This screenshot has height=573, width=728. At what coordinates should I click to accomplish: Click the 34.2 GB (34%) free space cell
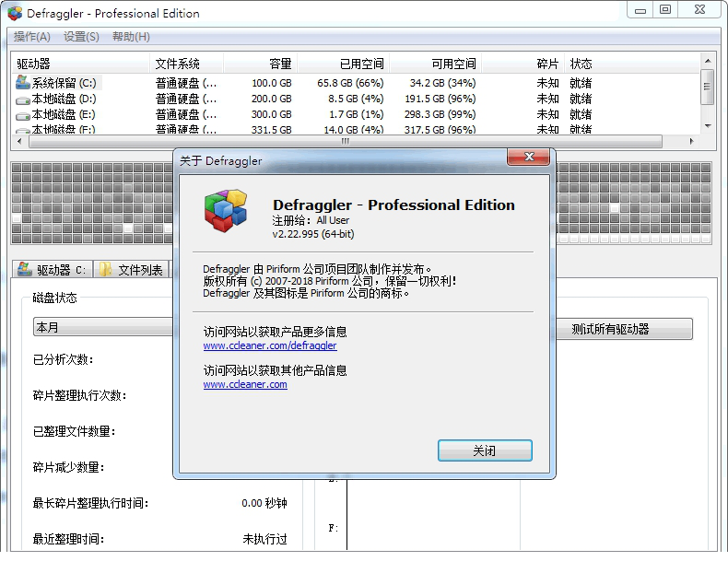(443, 83)
